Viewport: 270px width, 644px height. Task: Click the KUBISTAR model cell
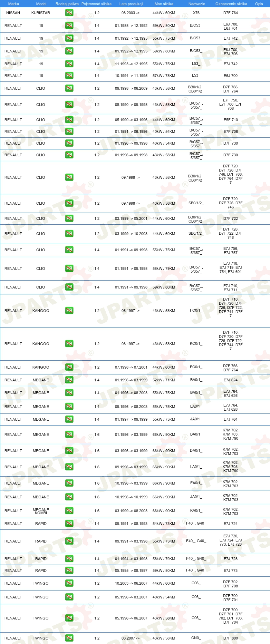(x=41, y=13)
